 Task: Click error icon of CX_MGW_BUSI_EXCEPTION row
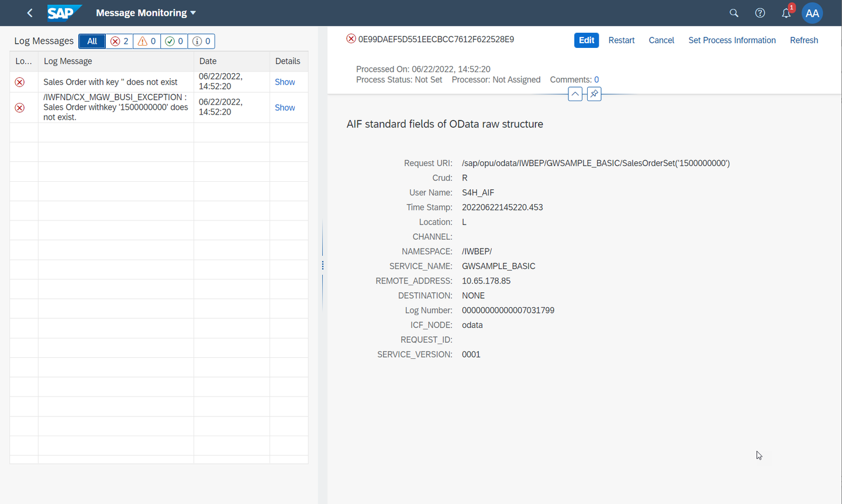point(20,108)
